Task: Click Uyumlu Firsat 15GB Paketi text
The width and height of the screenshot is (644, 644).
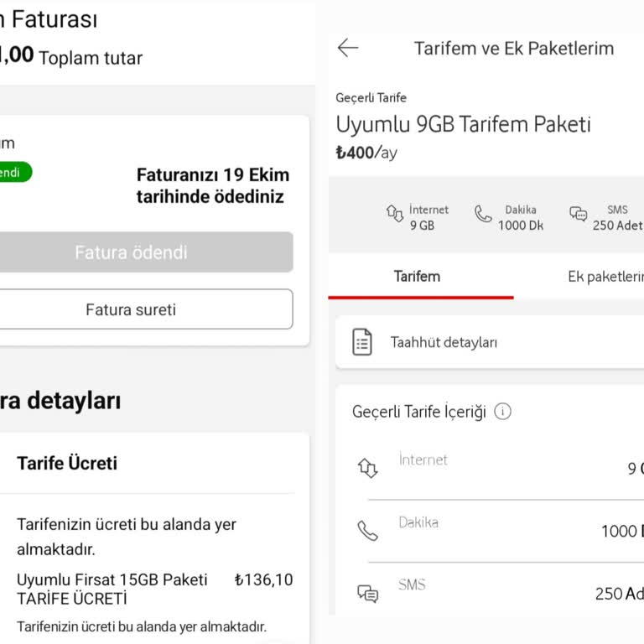Action: tap(112, 579)
